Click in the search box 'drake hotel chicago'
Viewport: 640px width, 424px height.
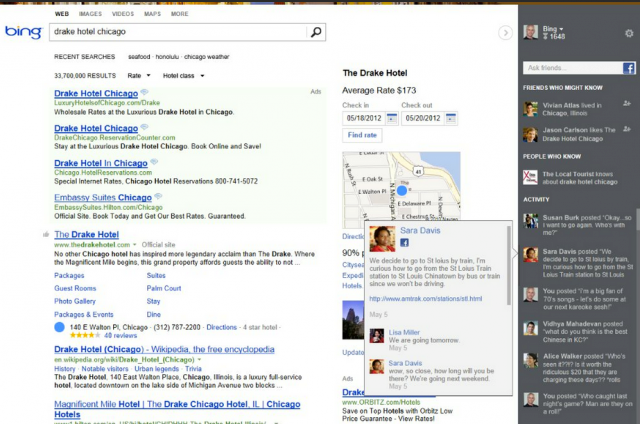tap(178, 32)
